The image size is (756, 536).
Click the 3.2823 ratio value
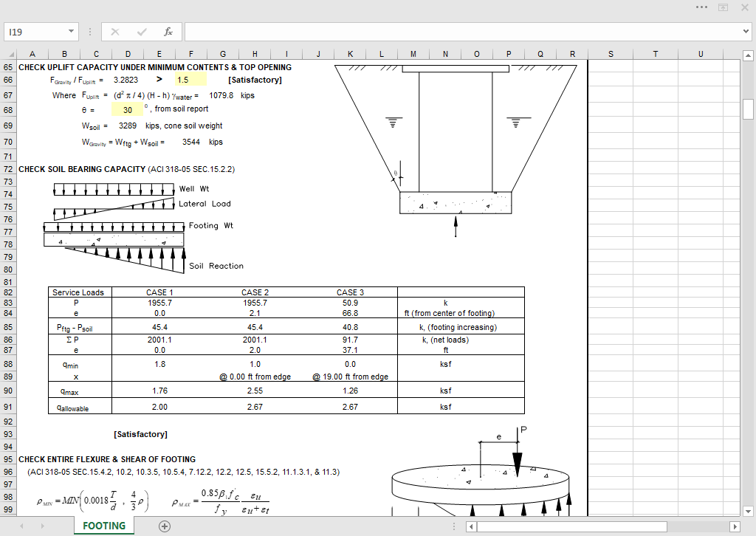[x=126, y=80]
